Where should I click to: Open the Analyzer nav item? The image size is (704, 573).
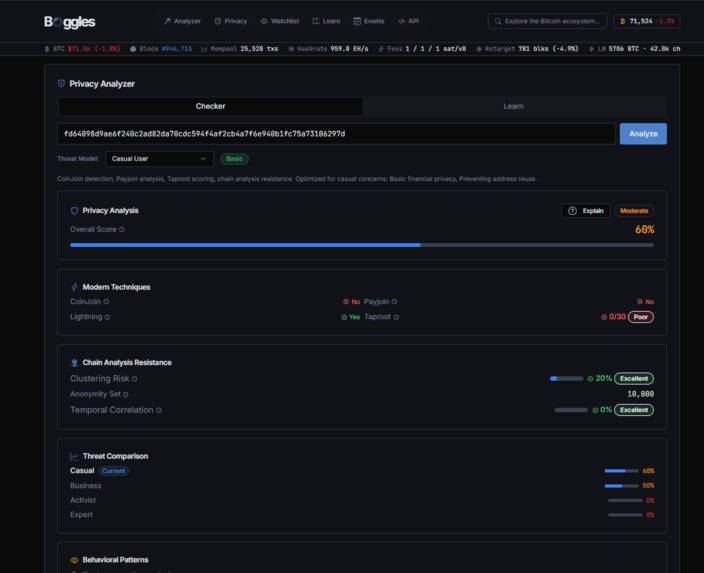tap(182, 21)
